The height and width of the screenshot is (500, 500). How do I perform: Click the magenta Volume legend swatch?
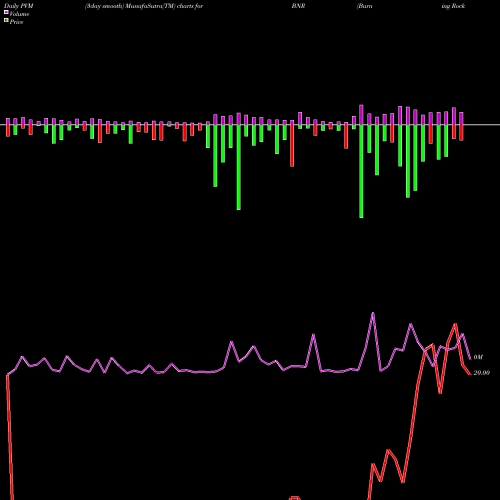coord(6,12)
